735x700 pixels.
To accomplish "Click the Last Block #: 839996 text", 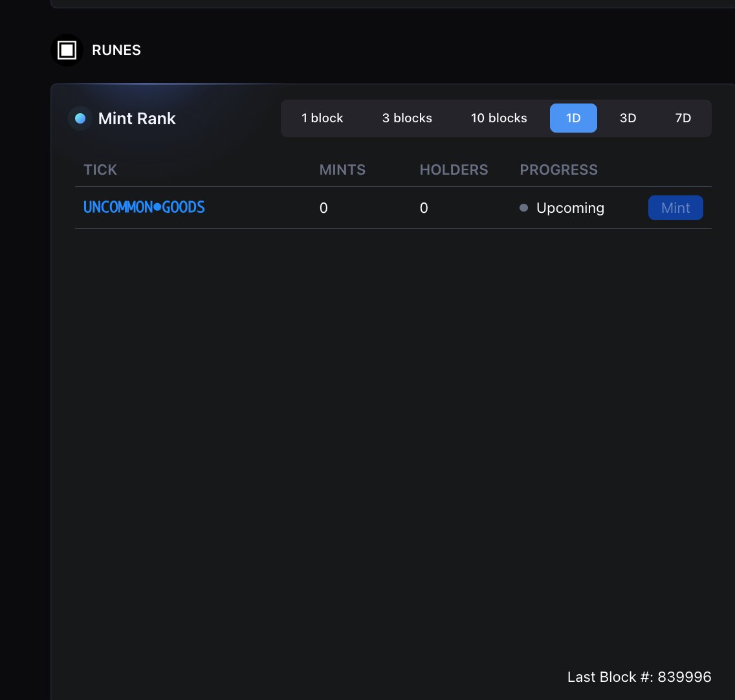I will (x=639, y=677).
